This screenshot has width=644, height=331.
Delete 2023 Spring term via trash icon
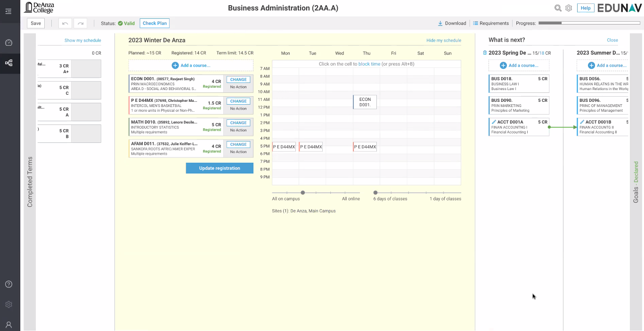click(x=485, y=53)
